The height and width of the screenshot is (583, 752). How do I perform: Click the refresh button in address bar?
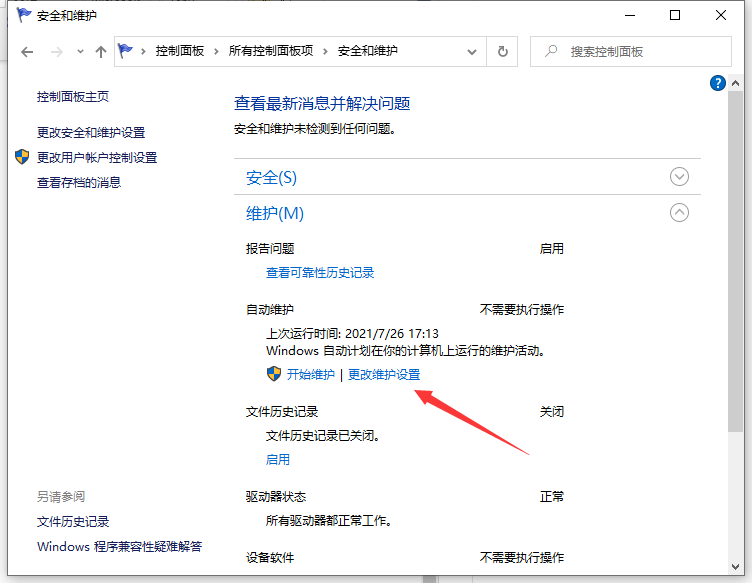tap(502, 51)
